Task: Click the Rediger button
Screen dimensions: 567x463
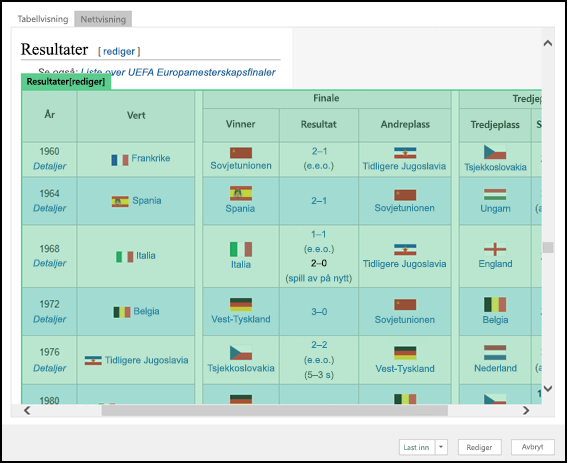Action: tap(479, 447)
